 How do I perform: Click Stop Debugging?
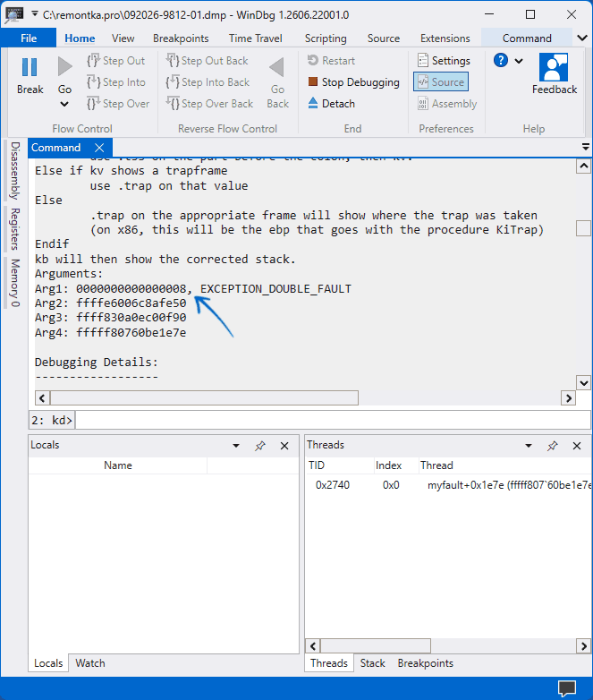353,82
